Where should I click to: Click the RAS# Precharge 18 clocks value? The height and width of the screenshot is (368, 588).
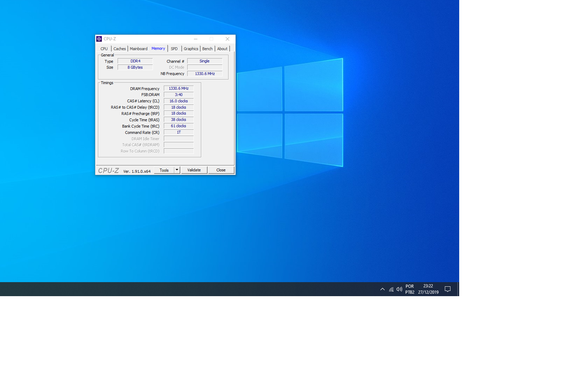pos(179,113)
